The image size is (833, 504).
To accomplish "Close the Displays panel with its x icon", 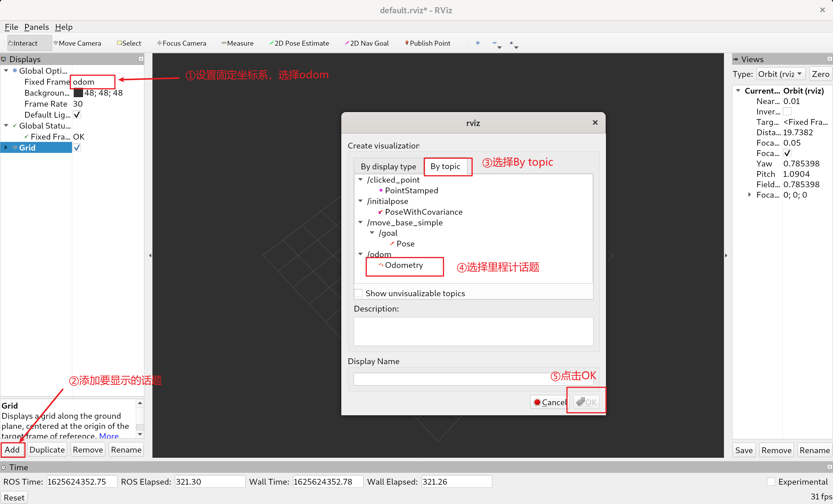I will point(141,59).
